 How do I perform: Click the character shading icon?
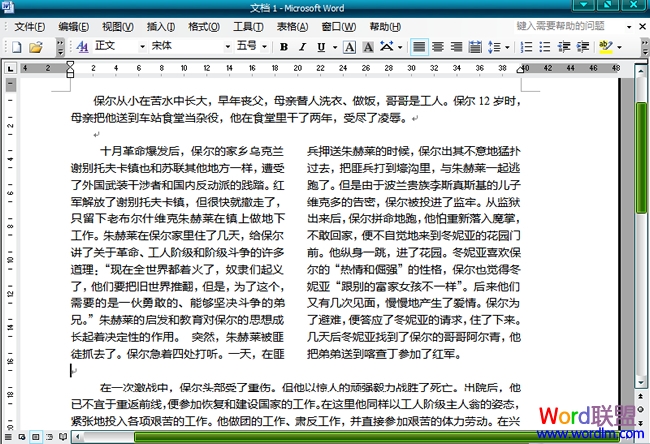368,47
